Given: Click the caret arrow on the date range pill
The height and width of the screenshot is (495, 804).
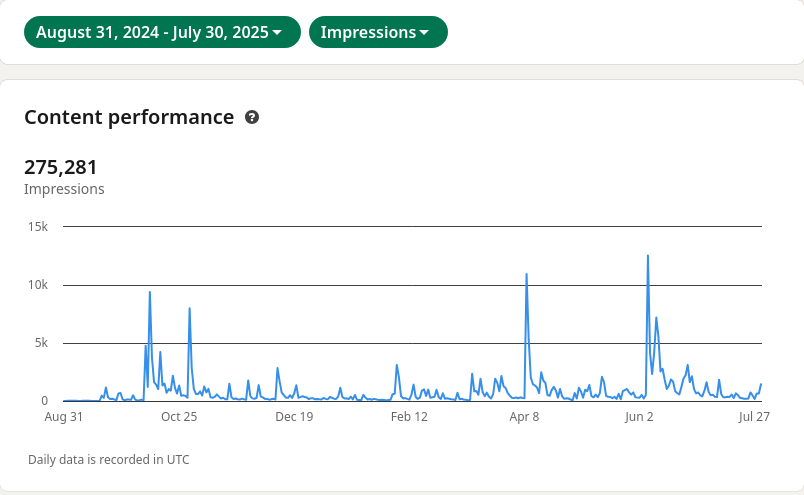Looking at the screenshot, I should click(277, 33).
